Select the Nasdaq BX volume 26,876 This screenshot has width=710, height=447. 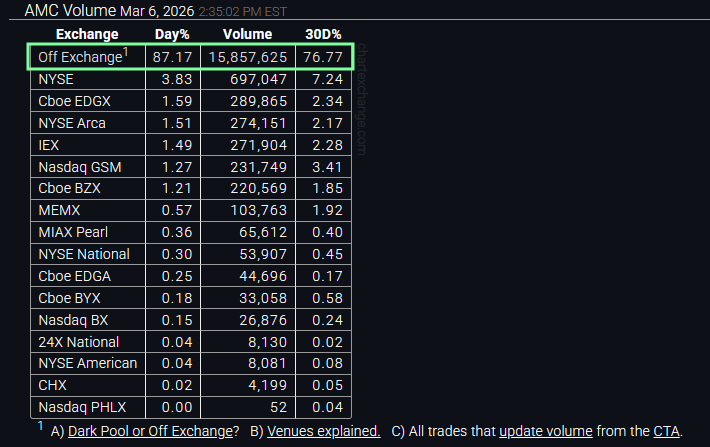[263, 320]
